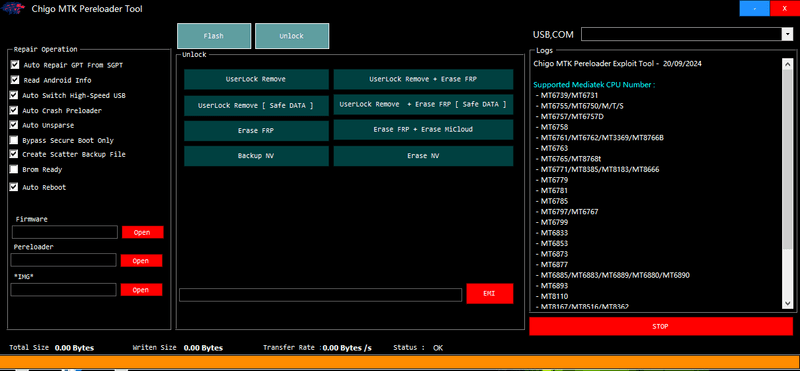Click UserLock Remove + Erase FRP [ Safe DATA ]

[423, 104]
